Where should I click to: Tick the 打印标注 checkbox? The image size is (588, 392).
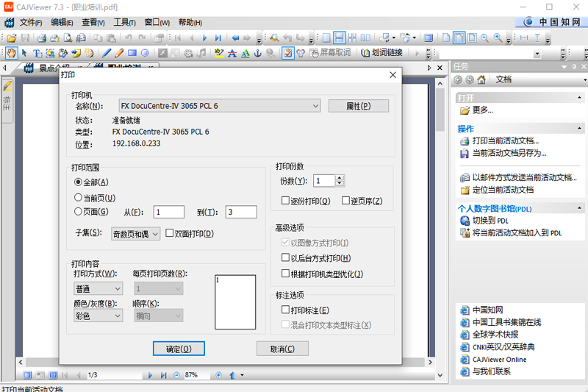click(x=286, y=310)
